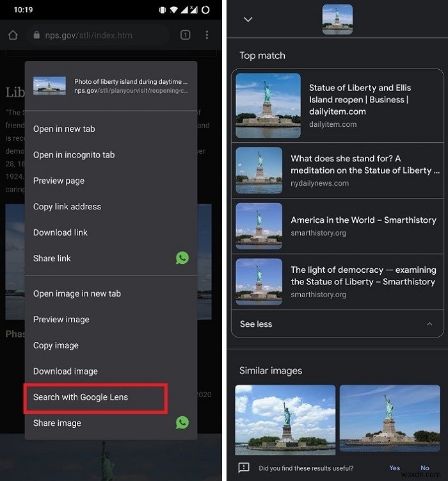The image size is (448, 481).
Task: Tap thumbnail of nydailynews.com result
Action: point(259,170)
